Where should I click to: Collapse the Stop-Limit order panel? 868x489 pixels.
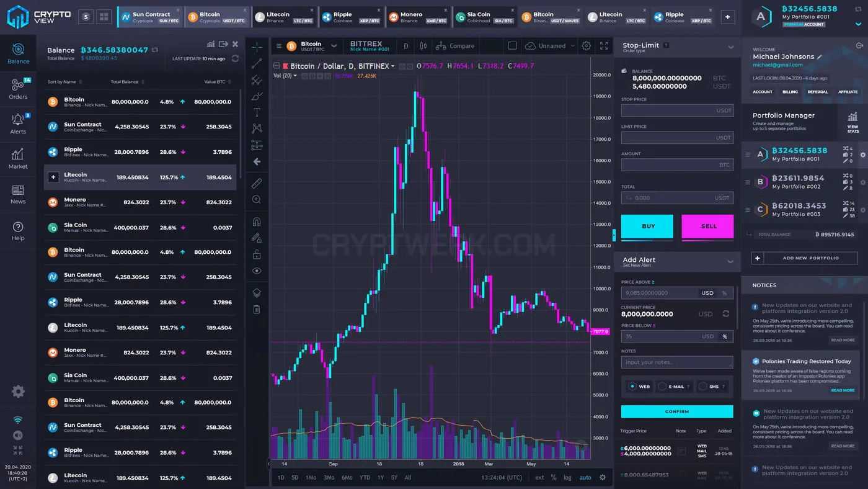[730, 47]
